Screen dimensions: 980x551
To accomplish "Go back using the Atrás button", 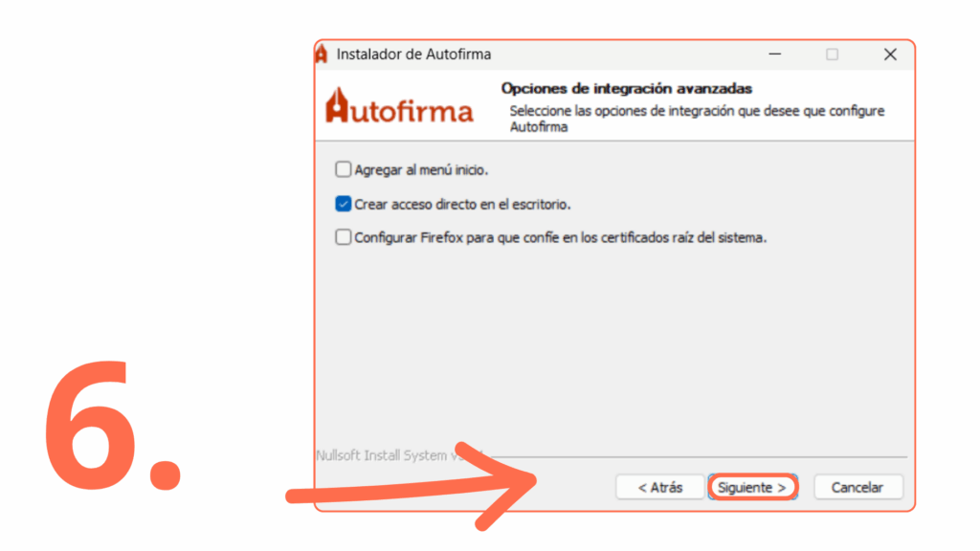I will pyautogui.click(x=660, y=487).
